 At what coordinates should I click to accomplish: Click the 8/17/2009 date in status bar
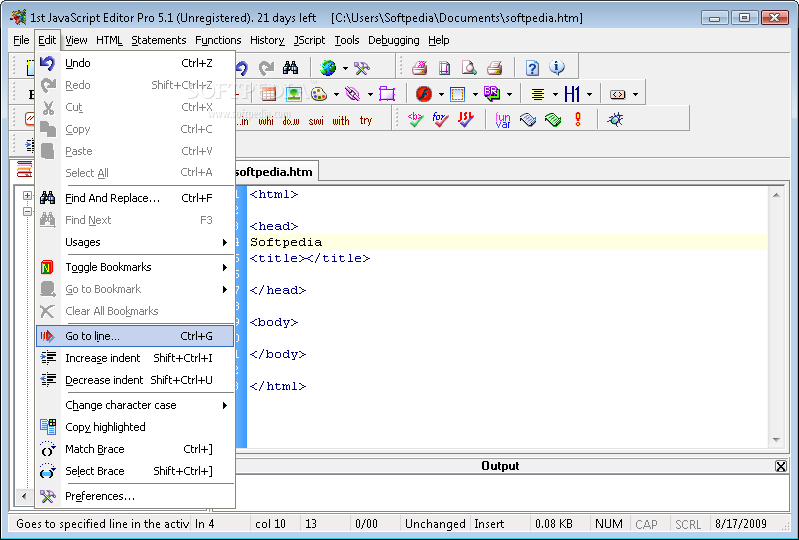point(740,524)
